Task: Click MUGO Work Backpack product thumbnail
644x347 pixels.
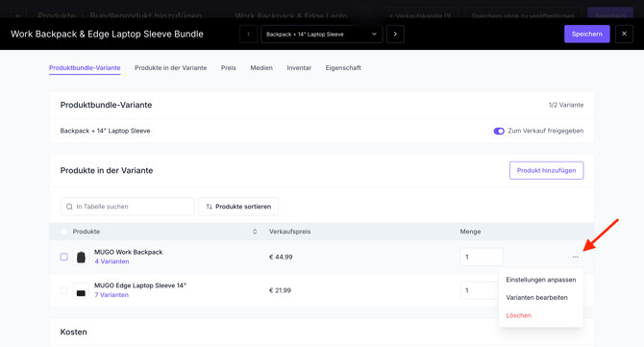Action: pyautogui.click(x=81, y=257)
